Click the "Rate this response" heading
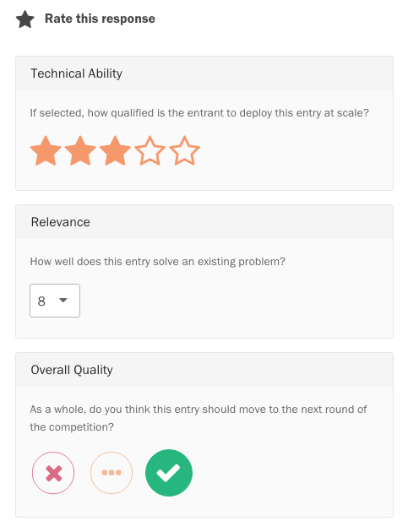 point(101,19)
